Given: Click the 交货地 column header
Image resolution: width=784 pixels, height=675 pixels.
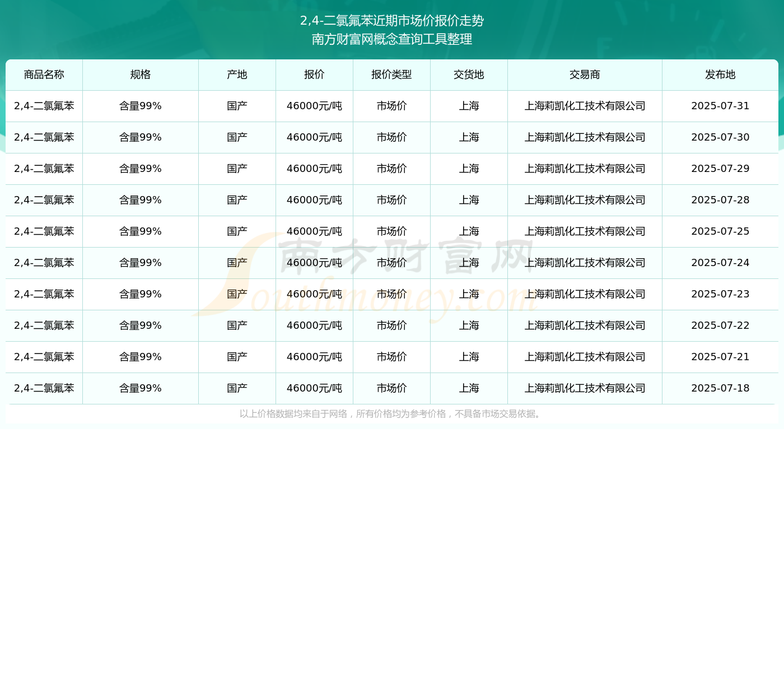Looking at the screenshot, I should [469, 75].
